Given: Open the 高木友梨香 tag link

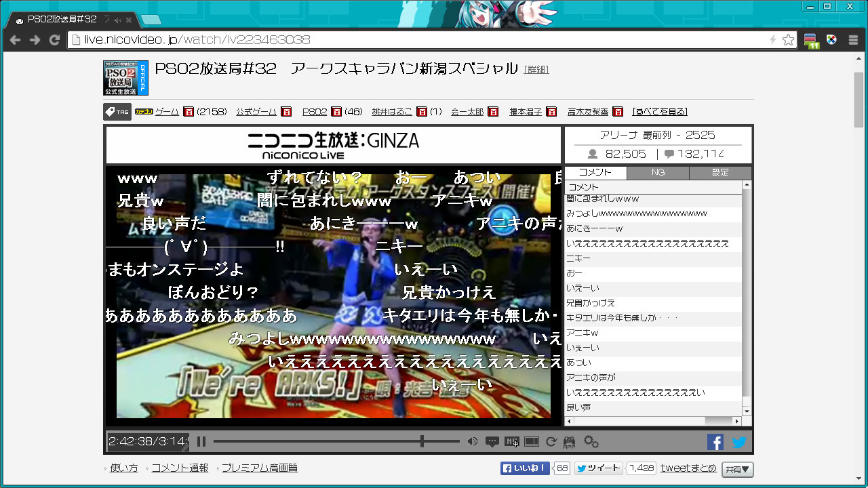Looking at the screenshot, I should [588, 112].
